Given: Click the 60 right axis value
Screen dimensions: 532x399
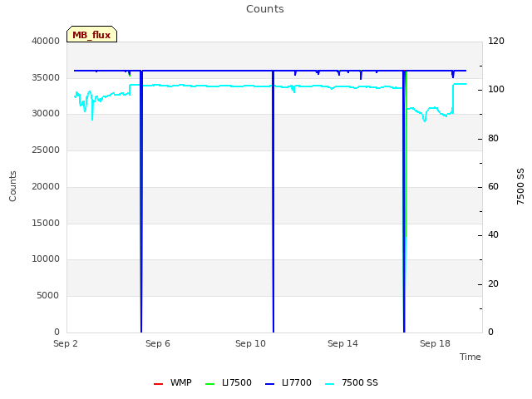Looking at the screenshot, I should coord(493,186).
